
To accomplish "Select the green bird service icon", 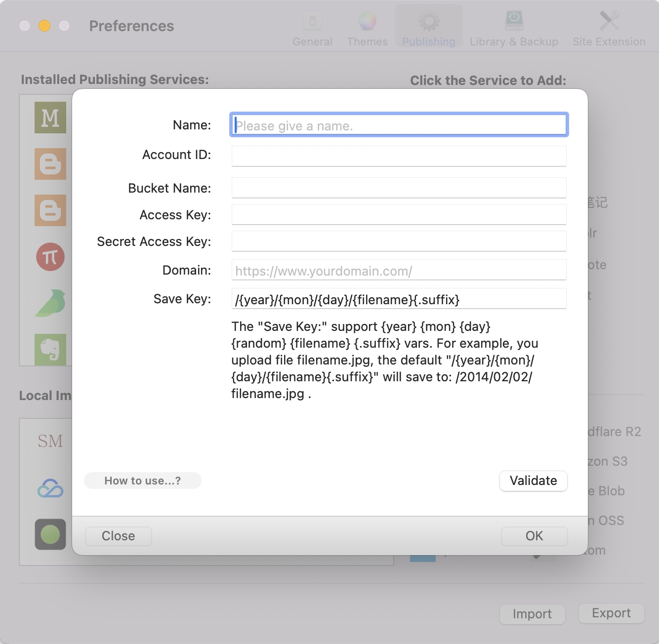I will 50,303.
